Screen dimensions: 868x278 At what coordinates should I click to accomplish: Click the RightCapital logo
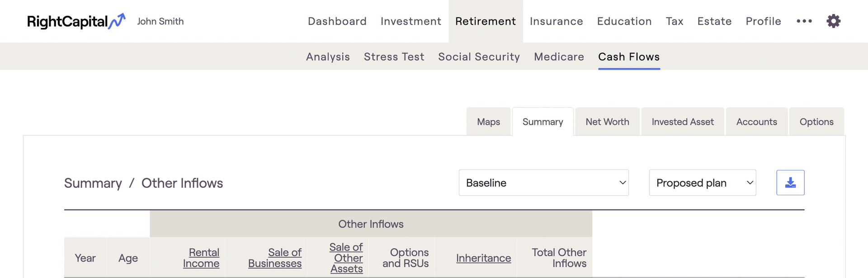(76, 21)
